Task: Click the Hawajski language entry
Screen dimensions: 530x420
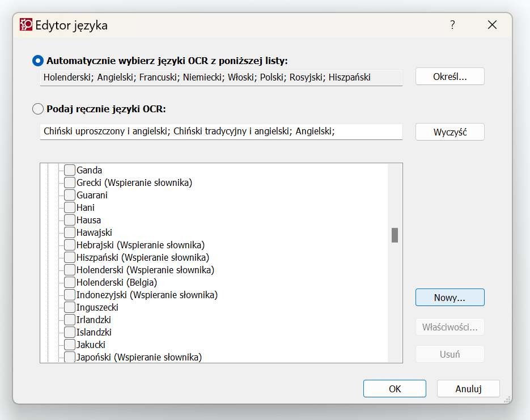Action: [94, 232]
